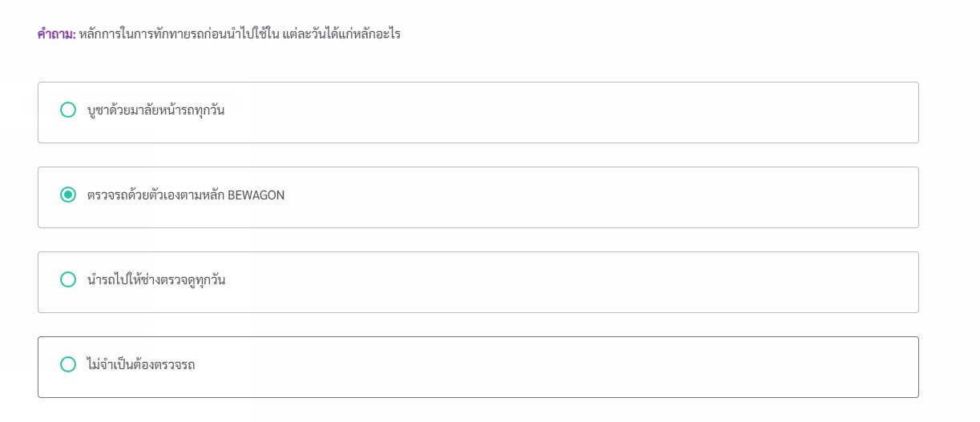Choose the "นำรถไปให้ช่างตรวจดูทุกวัน" radio circle

coord(68,279)
